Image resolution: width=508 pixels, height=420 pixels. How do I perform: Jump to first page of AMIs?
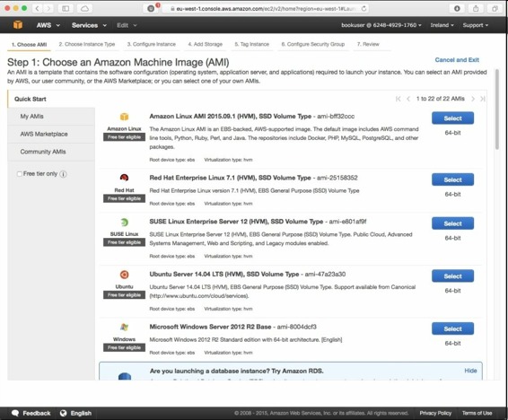click(x=399, y=99)
